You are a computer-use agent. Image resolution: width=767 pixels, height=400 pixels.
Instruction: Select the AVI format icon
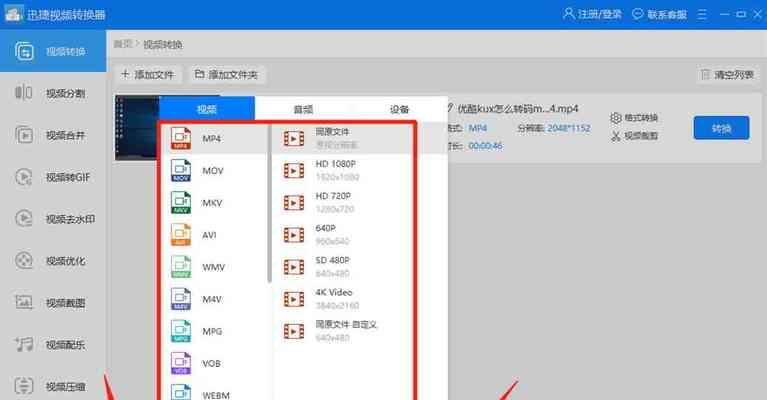tap(180, 235)
